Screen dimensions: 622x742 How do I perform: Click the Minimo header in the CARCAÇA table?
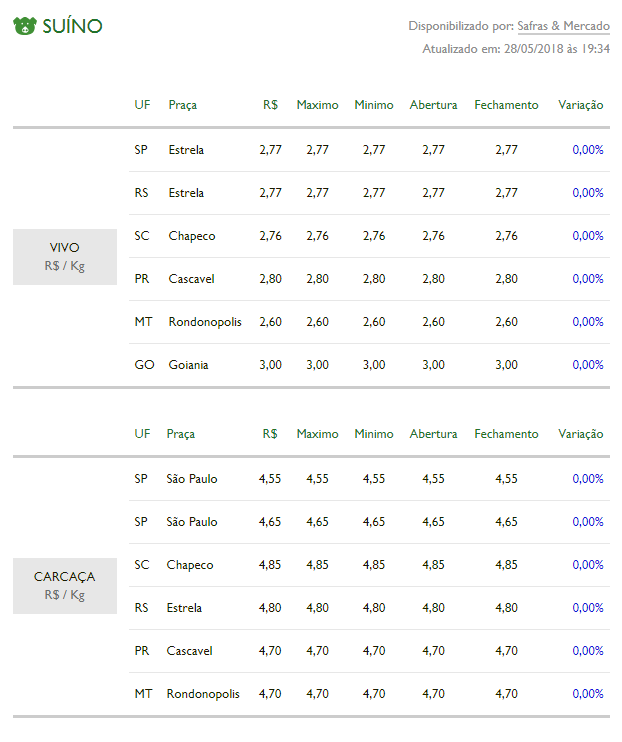pos(374,434)
